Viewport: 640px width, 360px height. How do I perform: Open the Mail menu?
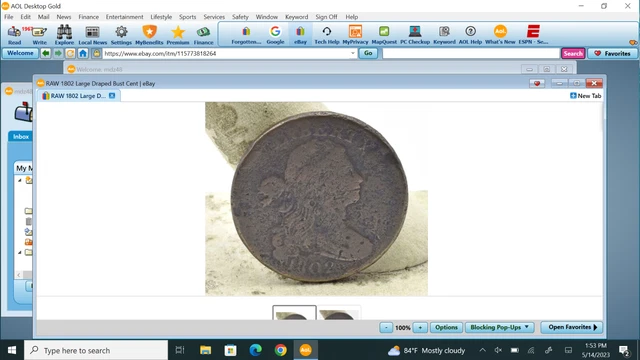[x=43, y=17]
